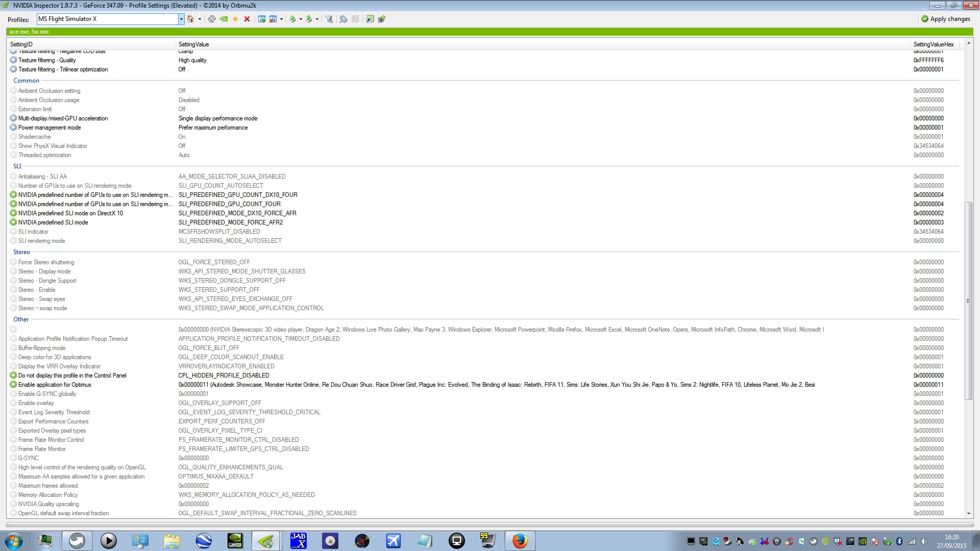This screenshot has width=980, height=551.
Task: Click the filter settings icon in the toolbar
Action: 329,19
